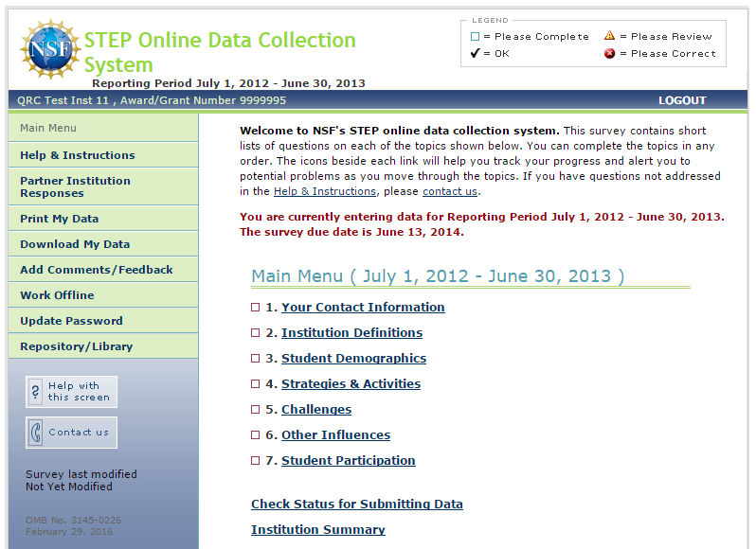Open Institution Definitions section
The width and height of the screenshot is (756, 549).
coord(352,333)
